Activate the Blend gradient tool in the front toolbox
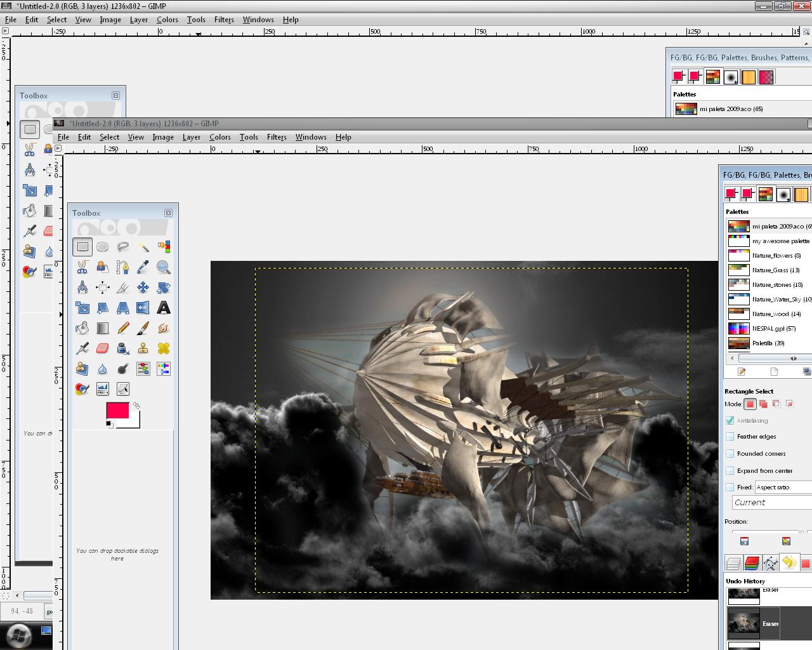812x650 pixels. click(102, 328)
